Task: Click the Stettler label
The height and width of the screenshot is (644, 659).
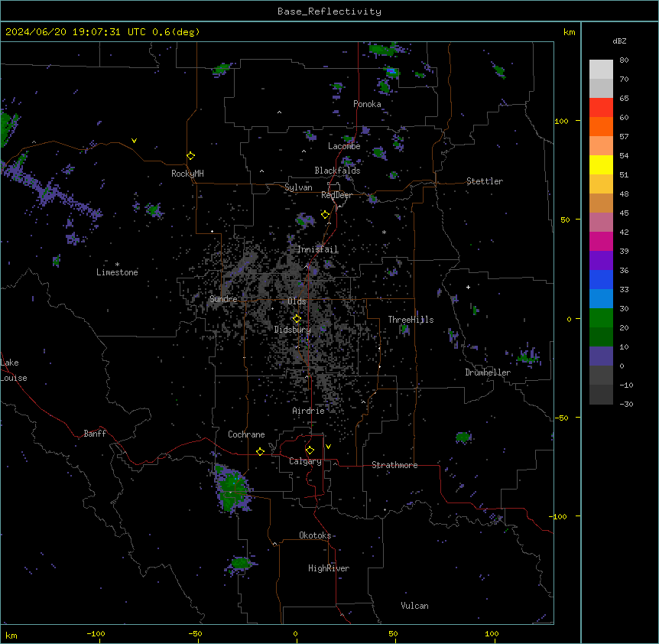Action: click(x=485, y=181)
